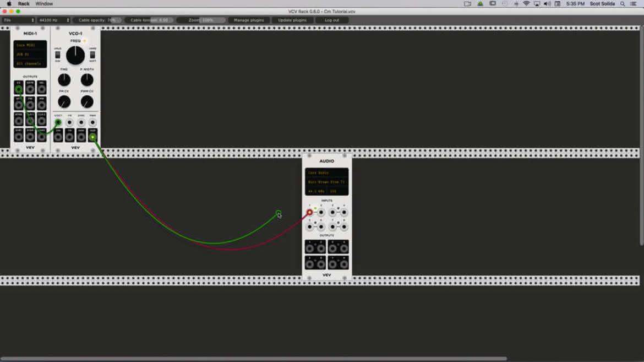Click the Audio module input 1 jack
The height and width of the screenshot is (362, 644).
coord(310,212)
